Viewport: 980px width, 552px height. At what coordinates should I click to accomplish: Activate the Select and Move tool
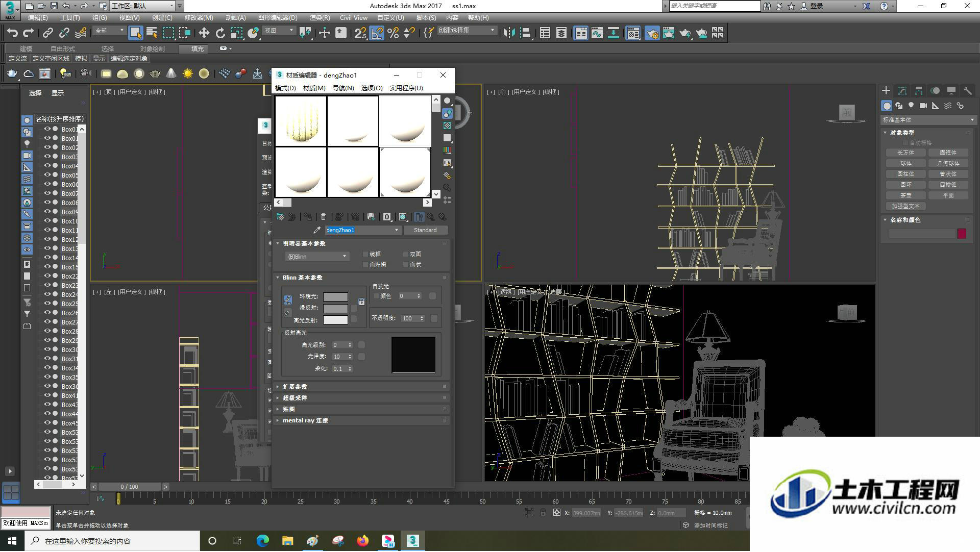point(204,33)
